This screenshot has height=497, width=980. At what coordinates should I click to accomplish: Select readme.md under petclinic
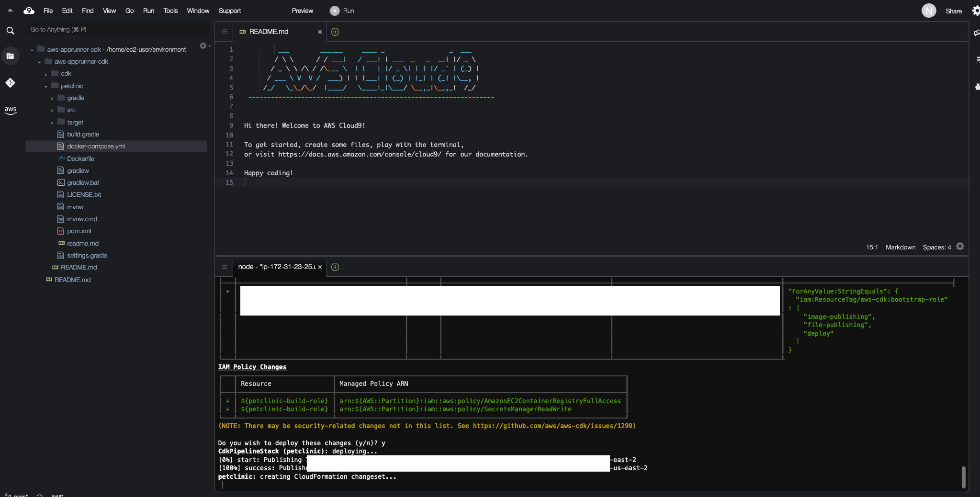click(83, 243)
